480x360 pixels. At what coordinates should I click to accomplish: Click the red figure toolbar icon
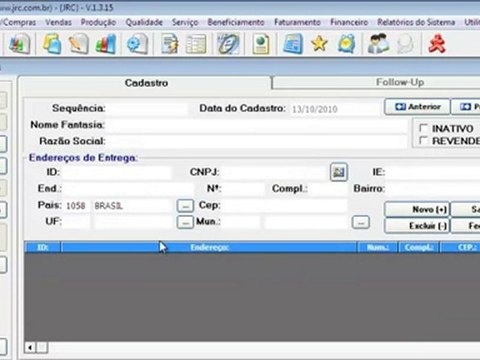(x=437, y=44)
